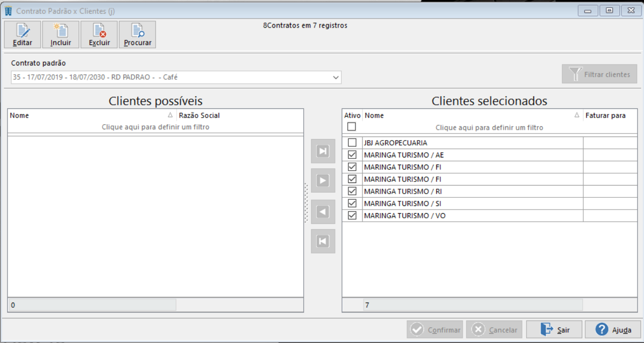The image size is (644, 343).
Task: Open the Contrato padrão dropdown
Action: tap(336, 78)
